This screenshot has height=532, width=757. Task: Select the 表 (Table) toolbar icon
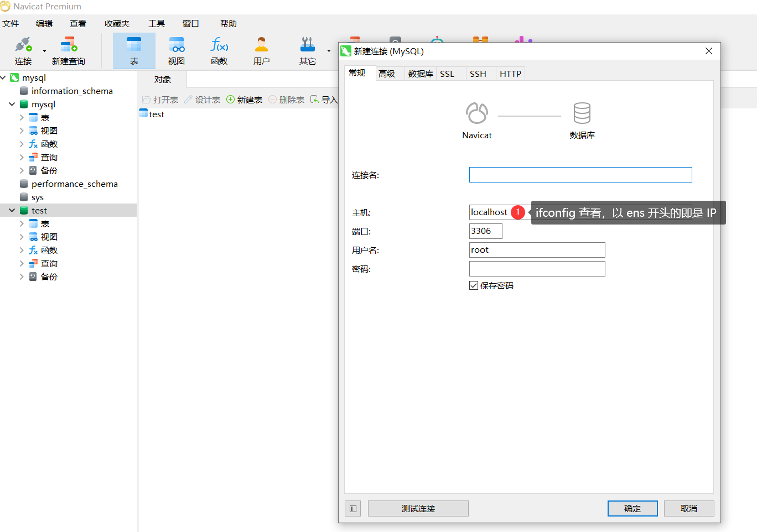pos(134,51)
